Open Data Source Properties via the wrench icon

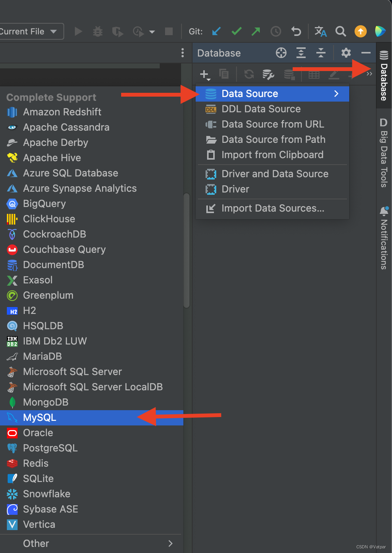(x=268, y=74)
